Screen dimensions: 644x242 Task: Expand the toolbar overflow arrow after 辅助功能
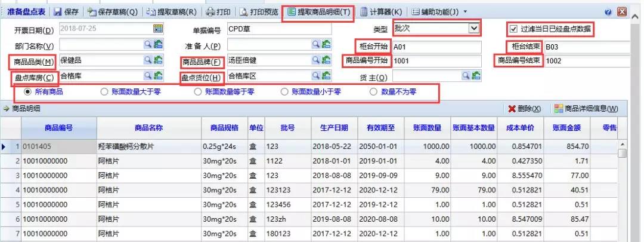(x=465, y=12)
